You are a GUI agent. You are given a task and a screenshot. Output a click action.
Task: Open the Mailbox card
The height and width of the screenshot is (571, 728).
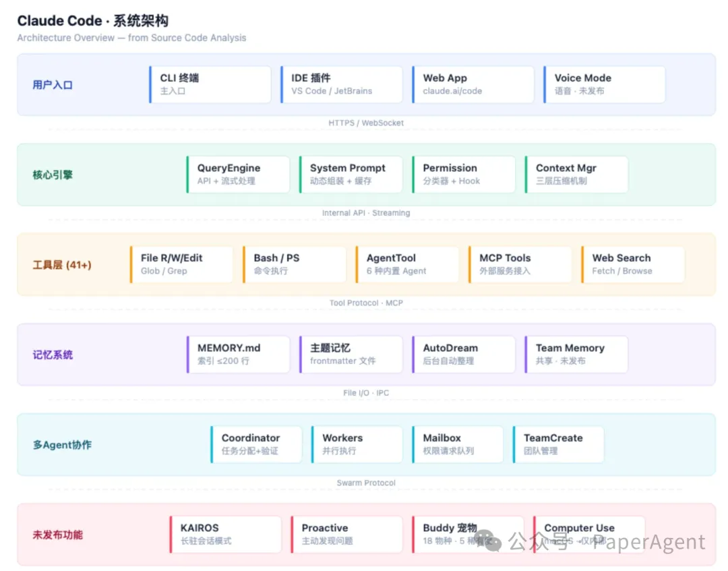click(458, 445)
